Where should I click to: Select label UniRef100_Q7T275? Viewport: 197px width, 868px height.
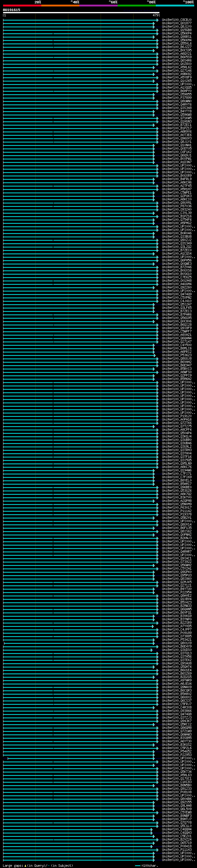177,426
